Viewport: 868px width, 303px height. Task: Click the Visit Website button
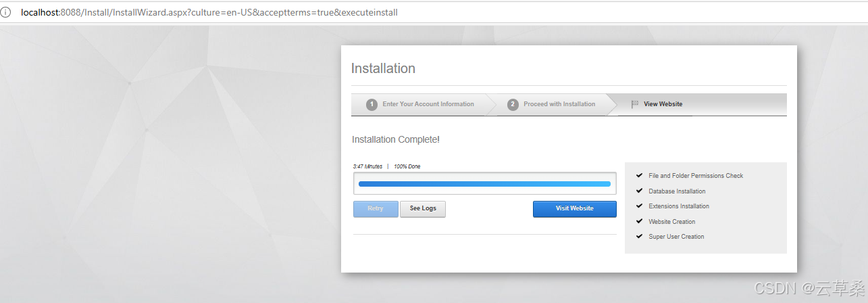coord(575,209)
